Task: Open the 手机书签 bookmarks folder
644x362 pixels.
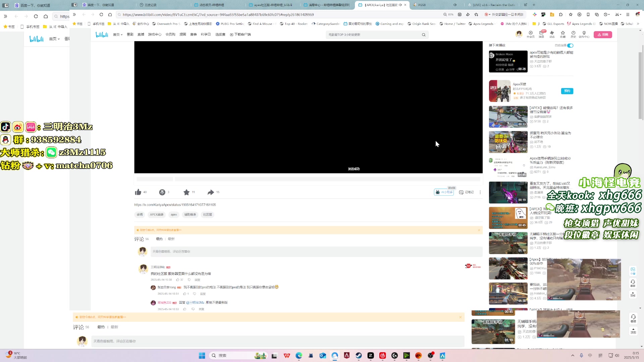Action: pyautogui.click(x=96, y=24)
